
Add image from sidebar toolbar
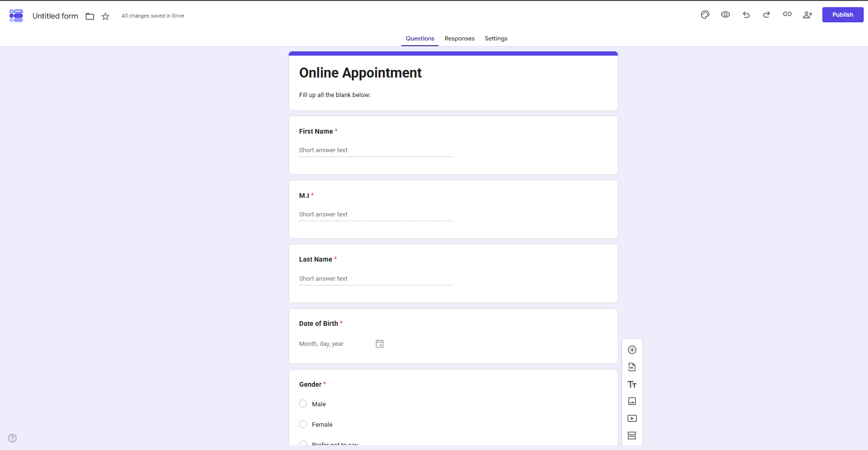(x=632, y=401)
